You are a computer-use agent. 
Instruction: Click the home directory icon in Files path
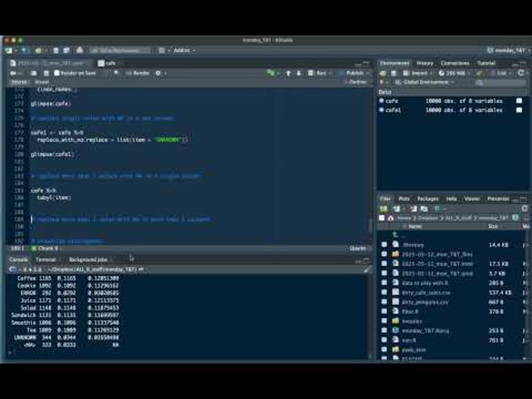tap(391, 218)
